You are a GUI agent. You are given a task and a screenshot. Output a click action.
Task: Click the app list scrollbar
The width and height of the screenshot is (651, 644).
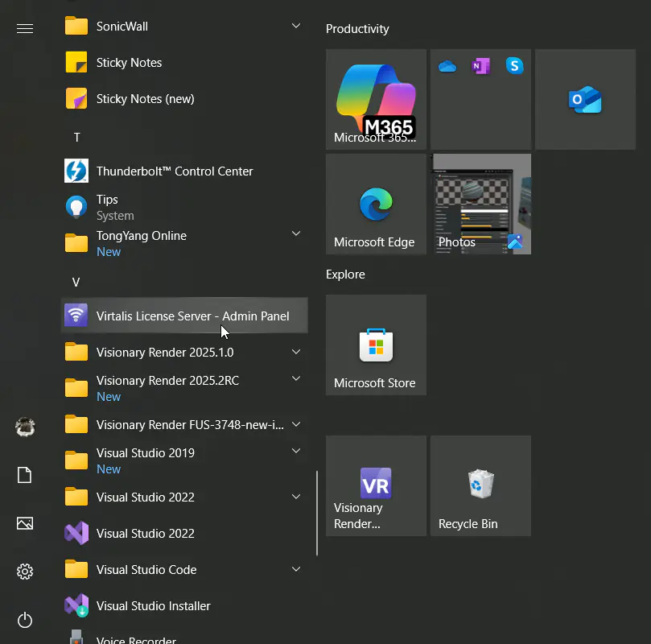[x=317, y=513]
